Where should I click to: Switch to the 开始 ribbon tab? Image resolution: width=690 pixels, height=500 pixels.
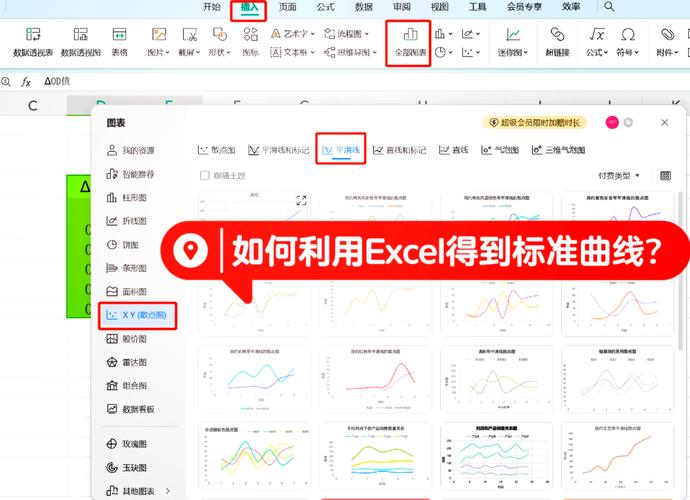tap(212, 7)
